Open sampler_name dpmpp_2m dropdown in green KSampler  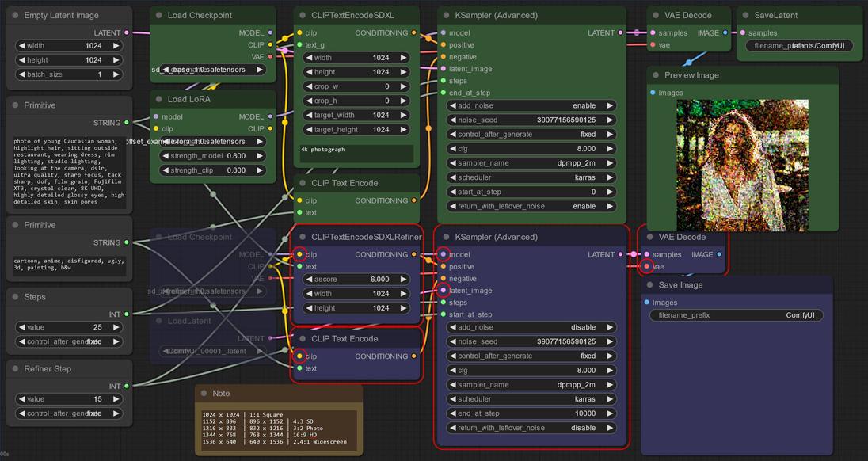(531, 163)
